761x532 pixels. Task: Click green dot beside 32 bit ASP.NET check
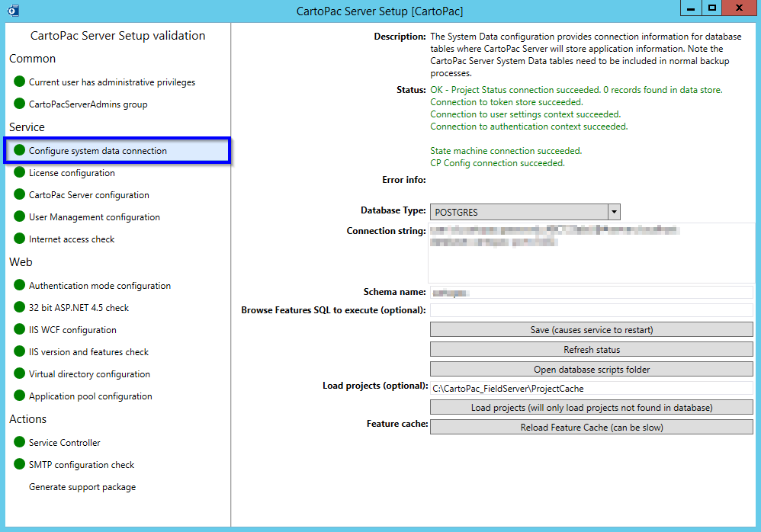click(19, 307)
